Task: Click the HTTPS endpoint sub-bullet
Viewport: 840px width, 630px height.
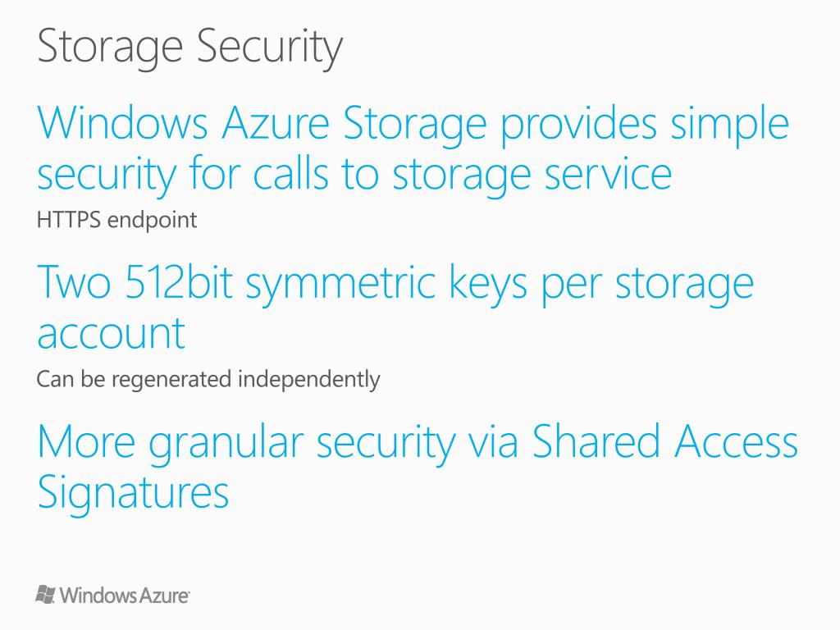Action: 116,220
